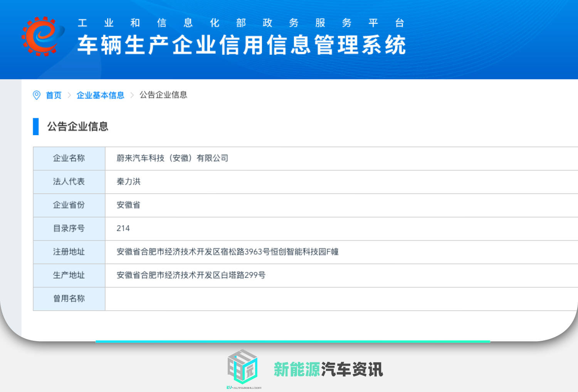Viewport: 578px width, 392px height.
Task: Click the location pin breadcrumb icon
Action: (x=37, y=95)
